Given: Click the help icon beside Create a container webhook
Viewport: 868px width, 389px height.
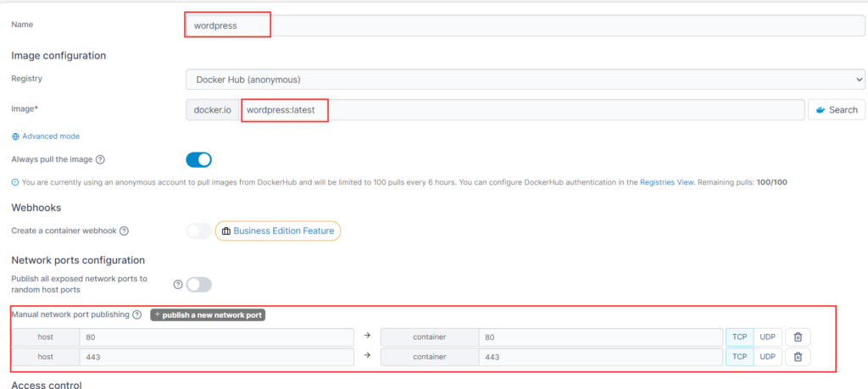Looking at the screenshot, I should coord(124,231).
